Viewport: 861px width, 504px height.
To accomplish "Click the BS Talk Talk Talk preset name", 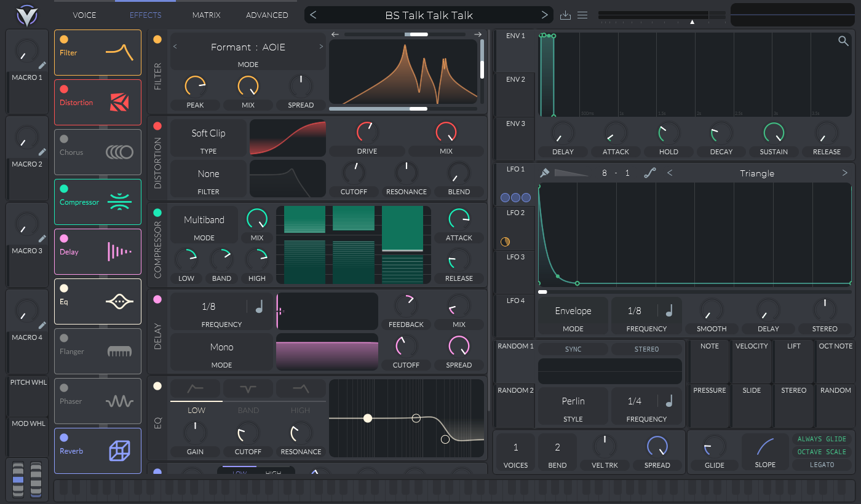I will pyautogui.click(x=429, y=15).
